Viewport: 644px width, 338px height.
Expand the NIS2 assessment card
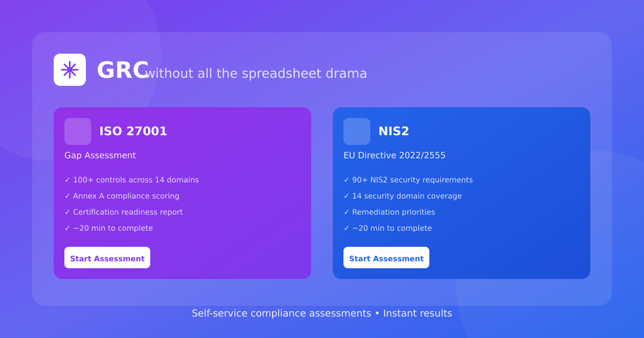click(x=462, y=193)
